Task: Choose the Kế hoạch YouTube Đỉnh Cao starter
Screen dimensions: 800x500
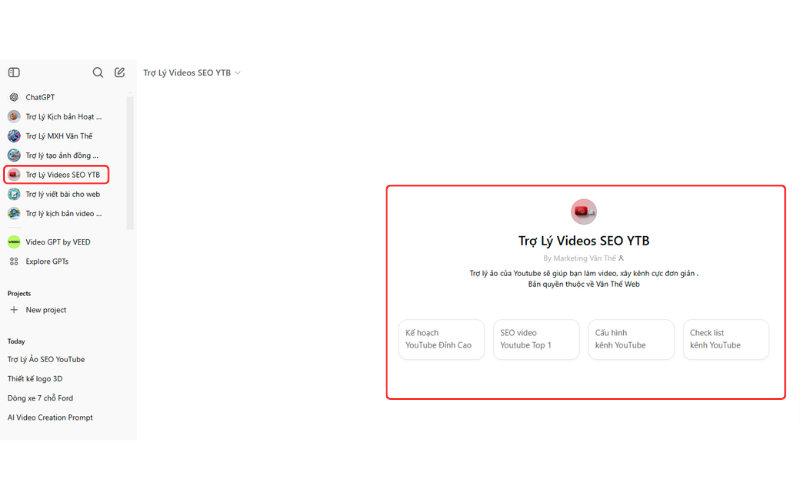Action: pyautogui.click(x=441, y=339)
